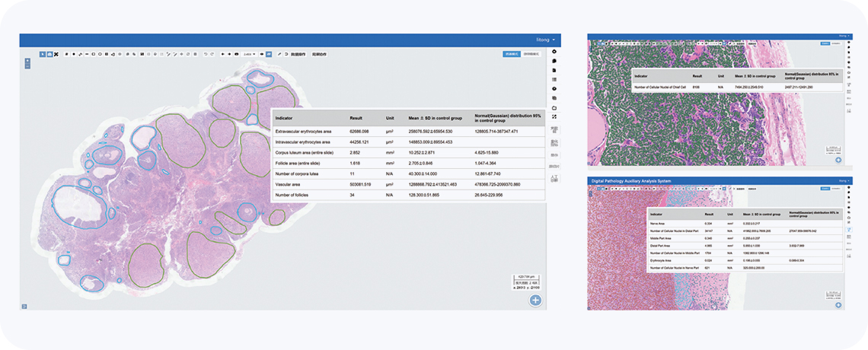This screenshot has height=350, width=868.
Task: Open the litong user dropdown
Action: click(544, 39)
